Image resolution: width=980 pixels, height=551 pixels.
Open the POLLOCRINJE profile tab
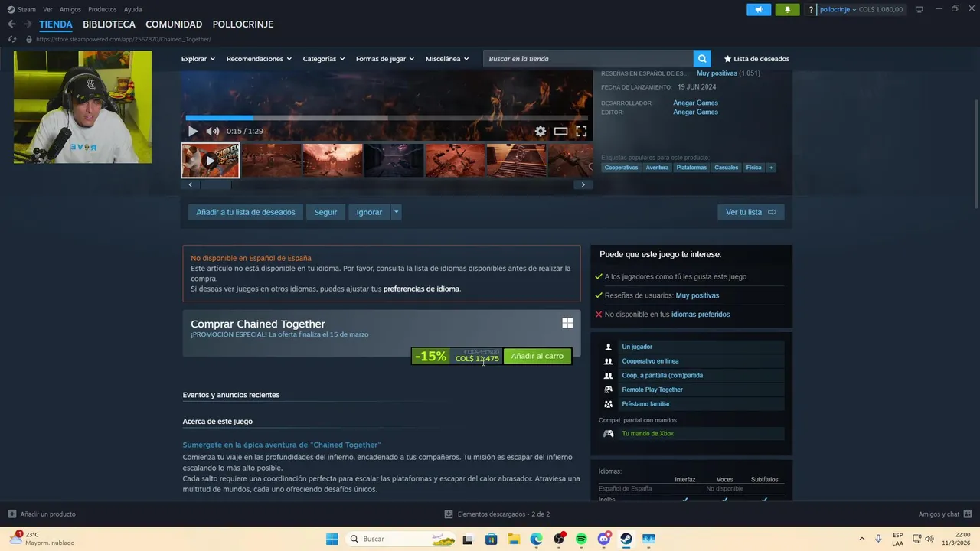tap(243, 24)
